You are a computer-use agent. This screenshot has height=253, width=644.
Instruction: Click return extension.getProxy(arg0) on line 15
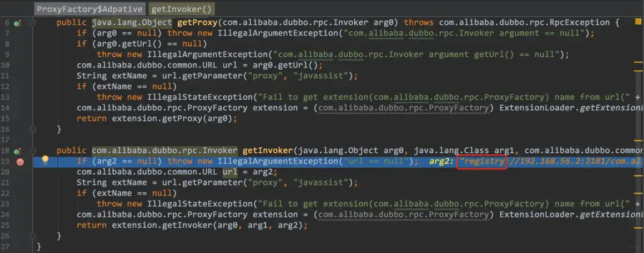tap(157, 118)
